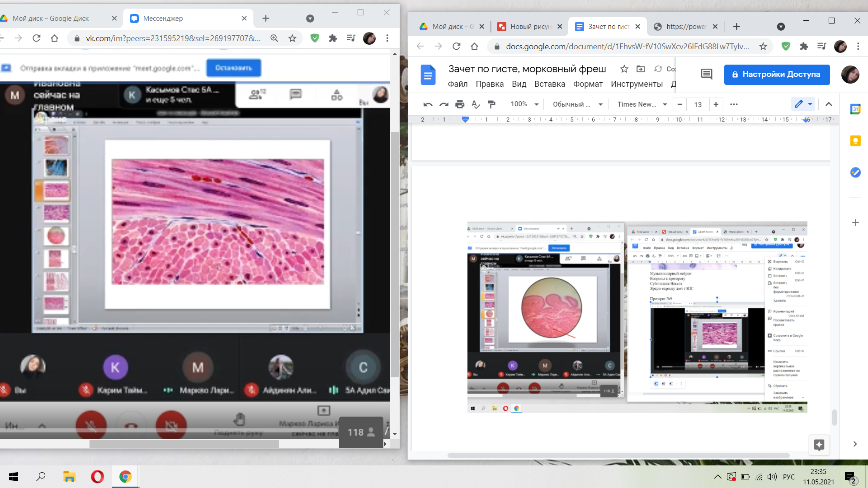Click the inserted screenshot image in the document
868x488 pixels.
[637, 317]
